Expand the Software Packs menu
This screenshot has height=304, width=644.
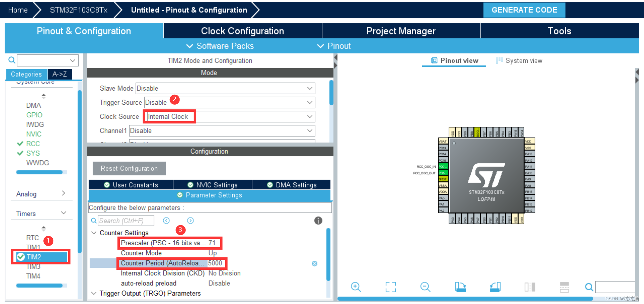coord(220,46)
